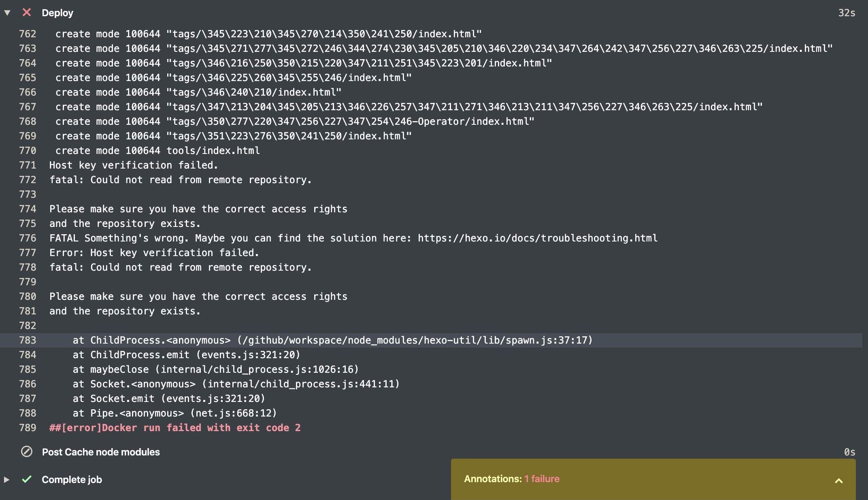Click line number 770 tools/index.html
The width and height of the screenshot is (868, 500).
(x=28, y=151)
